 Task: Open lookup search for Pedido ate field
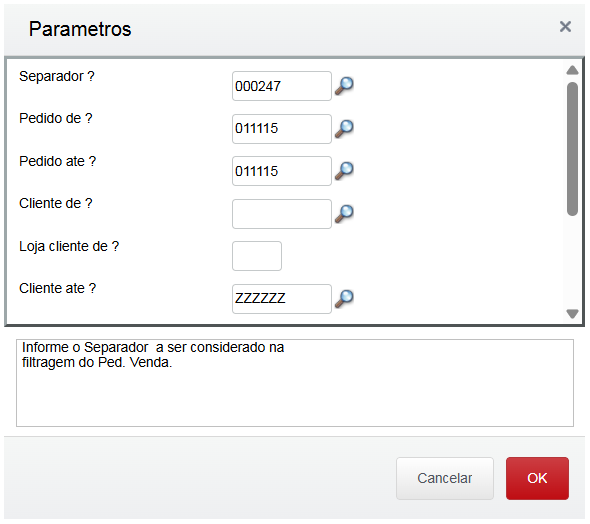344,171
